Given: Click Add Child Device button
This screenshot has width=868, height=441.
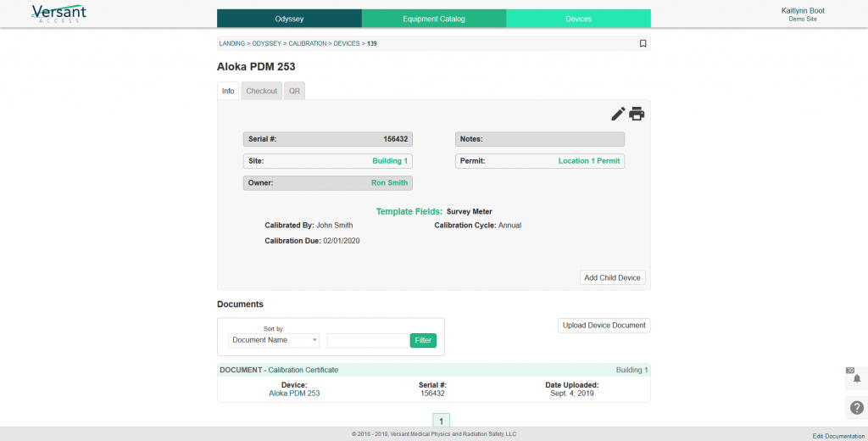Looking at the screenshot, I should coord(612,277).
